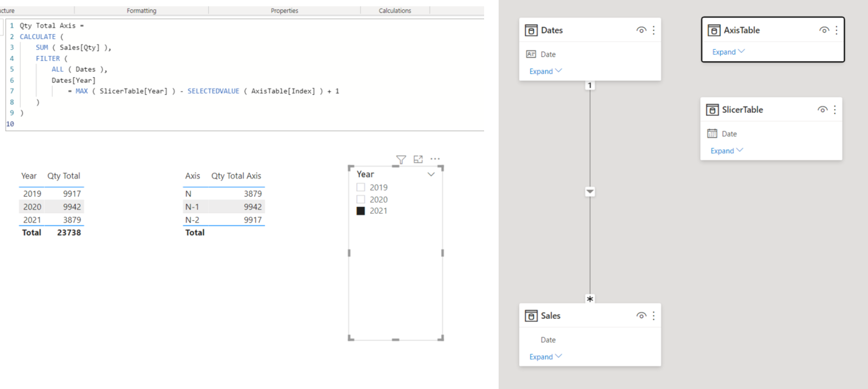Open the AxisTable more options menu
The height and width of the screenshot is (389, 868).
click(x=837, y=31)
